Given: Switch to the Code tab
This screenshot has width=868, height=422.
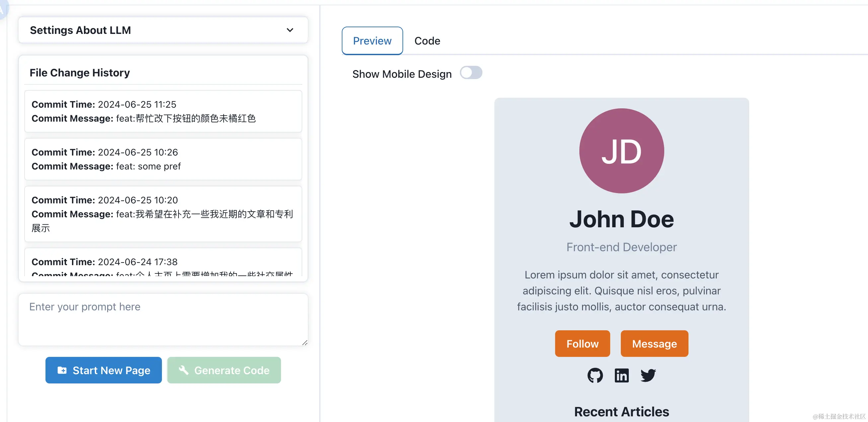Looking at the screenshot, I should click(427, 41).
